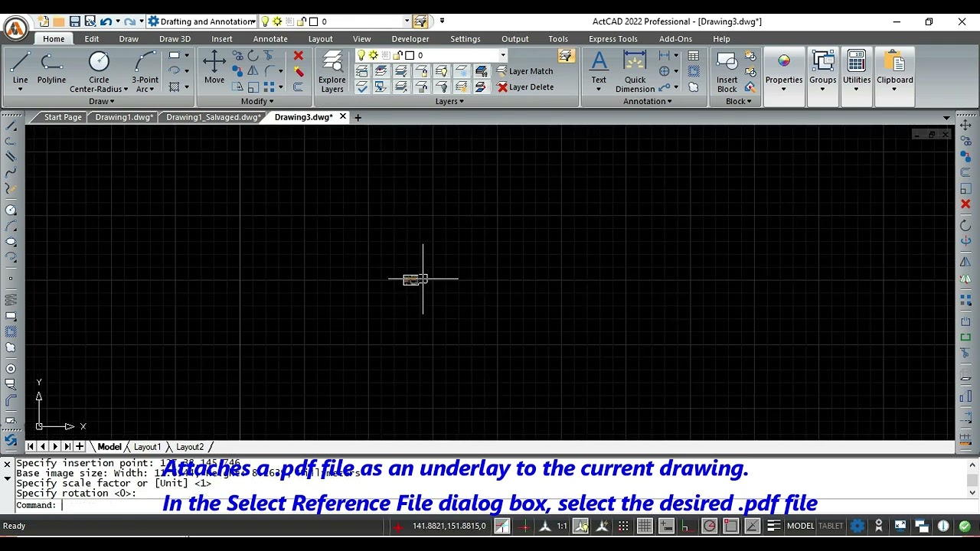Undo the last action
This screenshot has height=551, width=980.
point(106,21)
